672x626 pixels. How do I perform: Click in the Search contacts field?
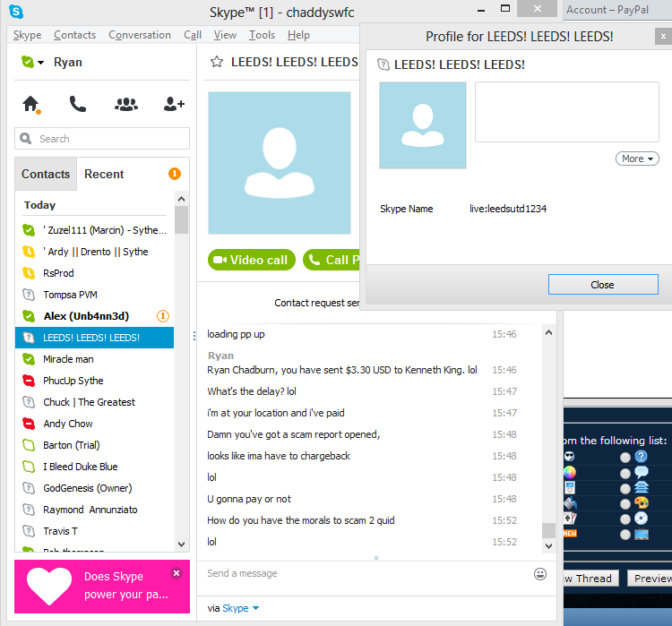click(102, 139)
